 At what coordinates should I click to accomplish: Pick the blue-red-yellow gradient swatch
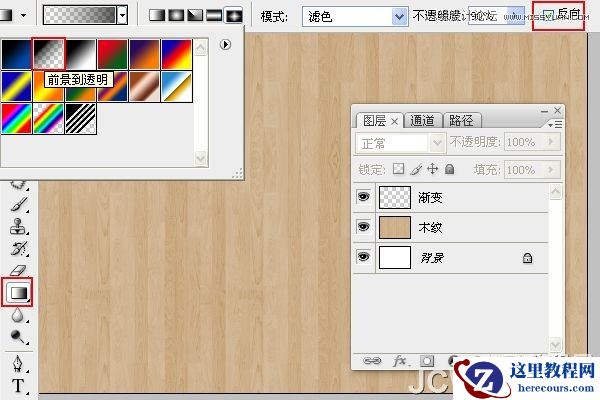177,54
